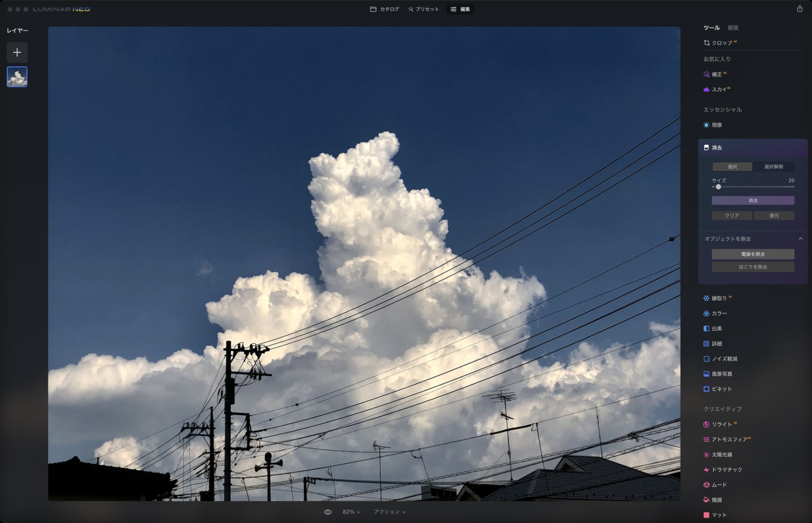The height and width of the screenshot is (523, 812).
Task: Open the 82% zoom level dropdown
Action: (x=351, y=512)
